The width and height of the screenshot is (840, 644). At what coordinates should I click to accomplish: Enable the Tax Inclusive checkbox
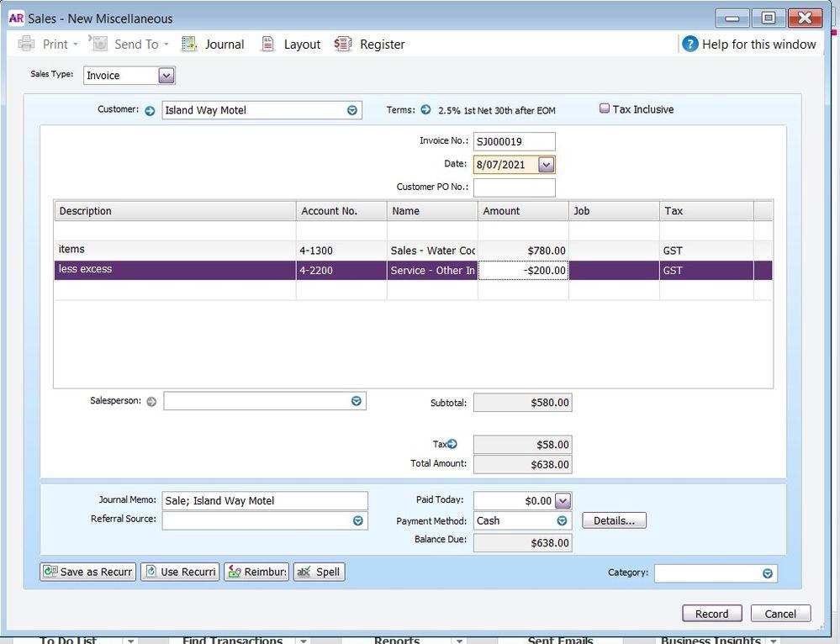(605, 108)
